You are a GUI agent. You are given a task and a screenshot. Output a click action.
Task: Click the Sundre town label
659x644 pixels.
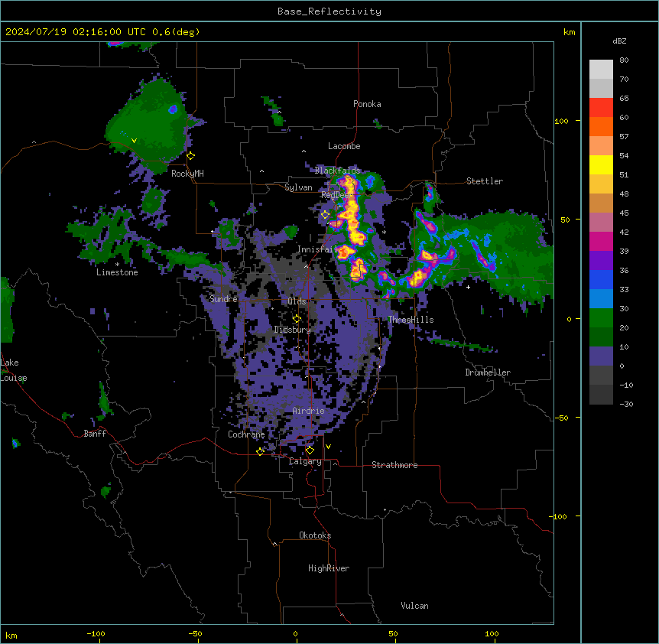[x=223, y=299]
